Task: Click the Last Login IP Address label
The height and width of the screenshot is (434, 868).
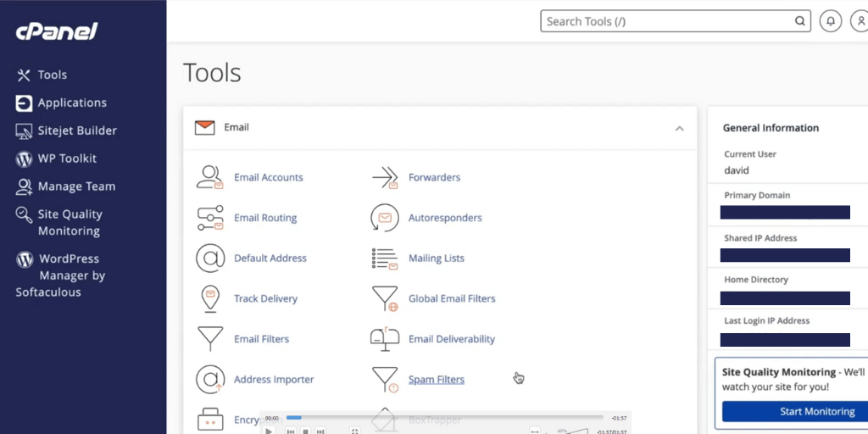Action: 766,320
